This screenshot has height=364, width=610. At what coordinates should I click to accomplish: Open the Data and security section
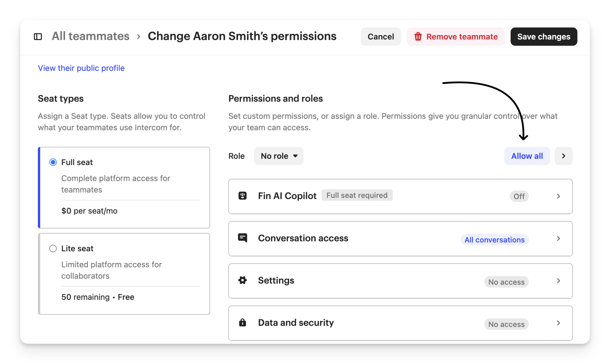coord(296,323)
